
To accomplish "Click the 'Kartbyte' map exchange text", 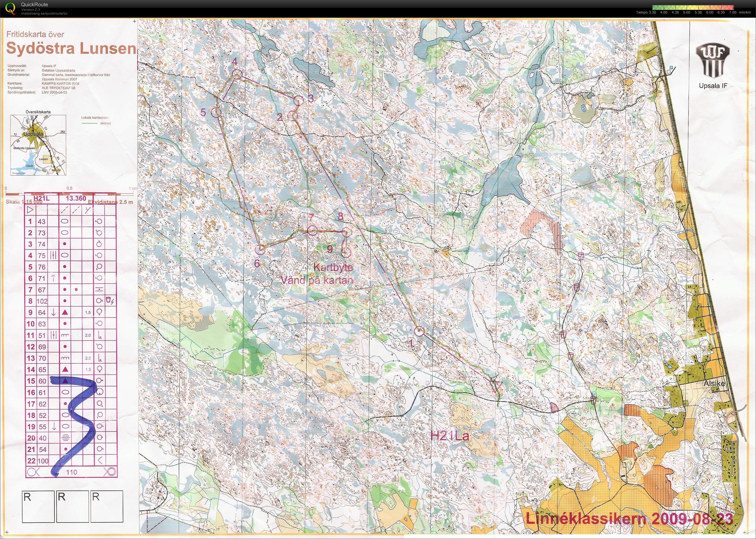I will point(333,267).
